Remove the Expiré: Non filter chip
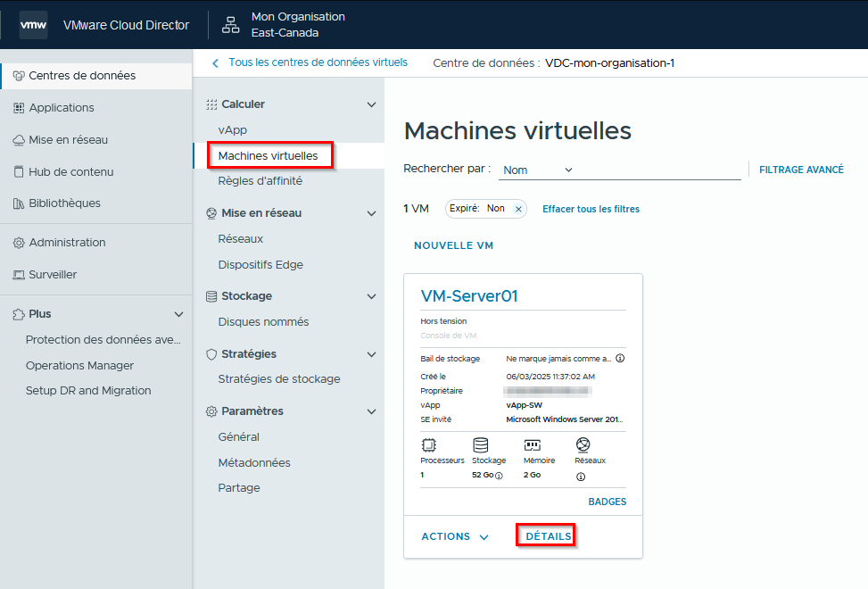The width and height of the screenshot is (868, 589). 518,209
